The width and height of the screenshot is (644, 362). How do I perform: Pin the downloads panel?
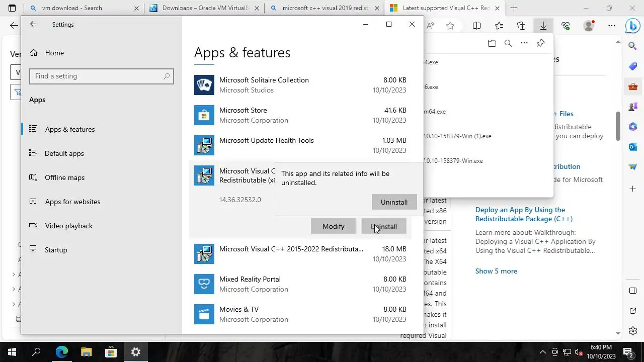pyautogui.click(x=540, y=43)
